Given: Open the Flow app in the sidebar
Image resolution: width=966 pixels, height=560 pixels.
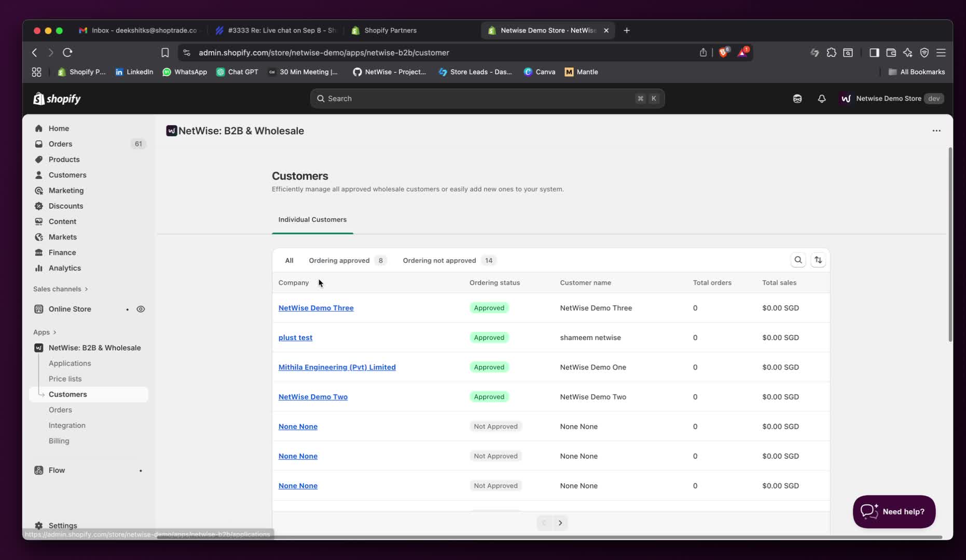Looking at the screenshot, I should (x=57, y=470).
